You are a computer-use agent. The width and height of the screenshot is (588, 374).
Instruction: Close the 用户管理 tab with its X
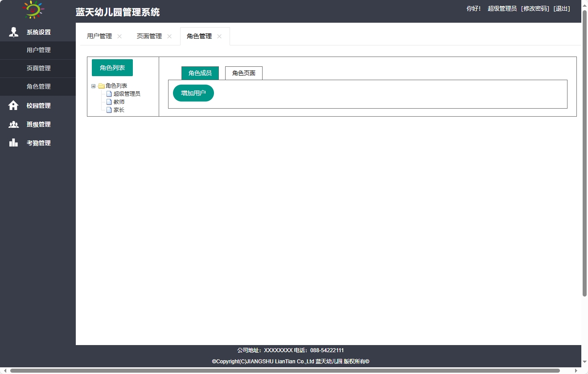tap(119, 36)
